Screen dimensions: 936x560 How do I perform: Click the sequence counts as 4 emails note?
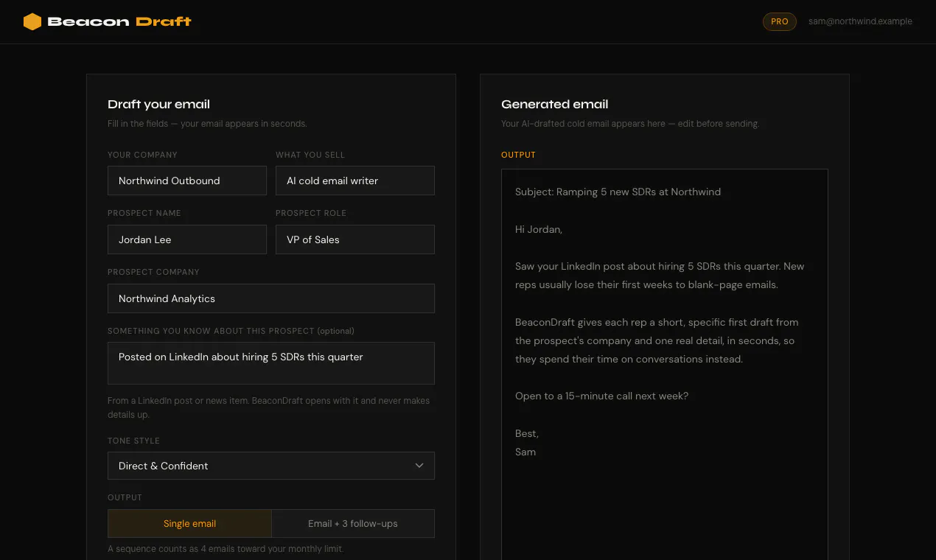[x=226, y=548]
